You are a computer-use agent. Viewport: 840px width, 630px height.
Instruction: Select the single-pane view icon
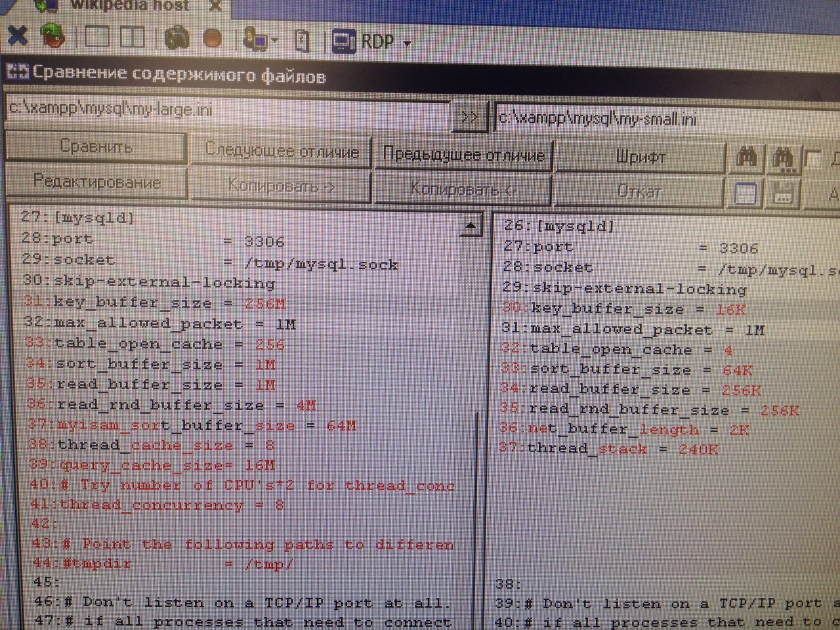96,37
